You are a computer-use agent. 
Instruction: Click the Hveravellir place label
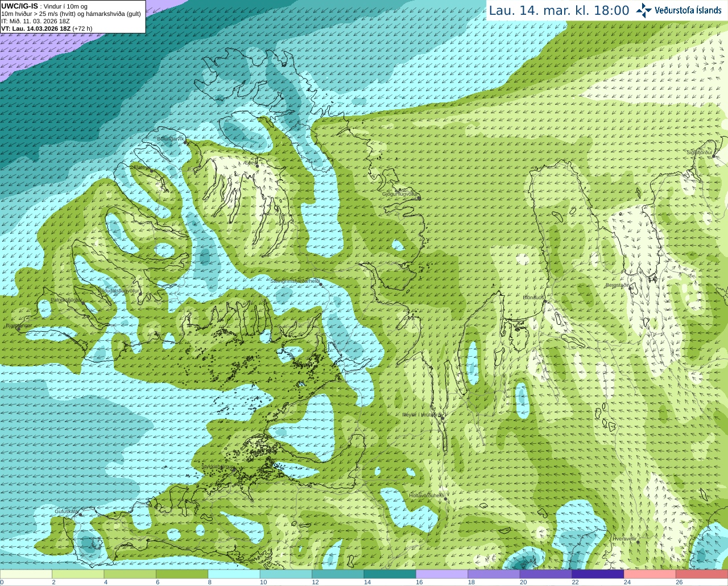tap(624, 538)
